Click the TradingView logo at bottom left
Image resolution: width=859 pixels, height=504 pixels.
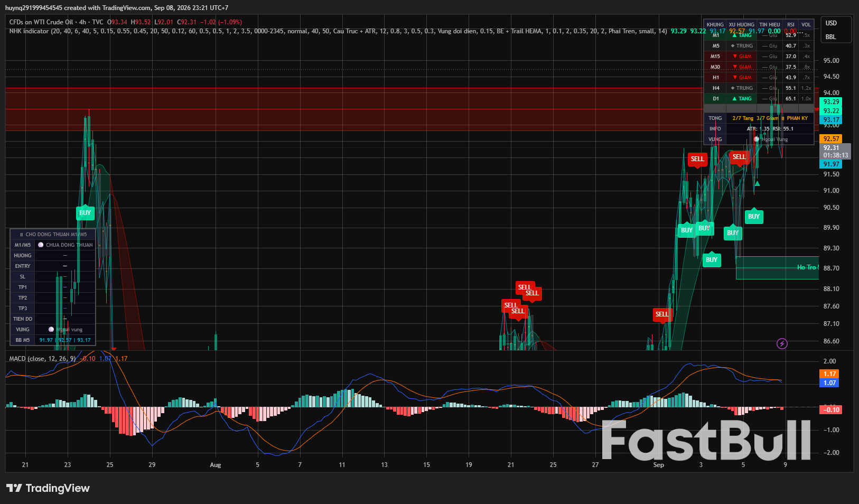click(48, 488)
